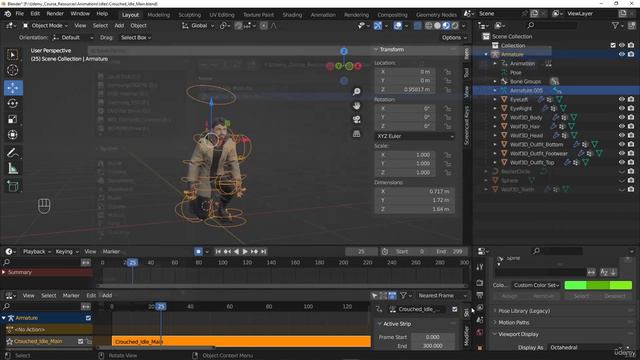Open the Nearest Frame snap dropdown
Viewport: 640px width, 360px height.
click(x=442, y=295)
